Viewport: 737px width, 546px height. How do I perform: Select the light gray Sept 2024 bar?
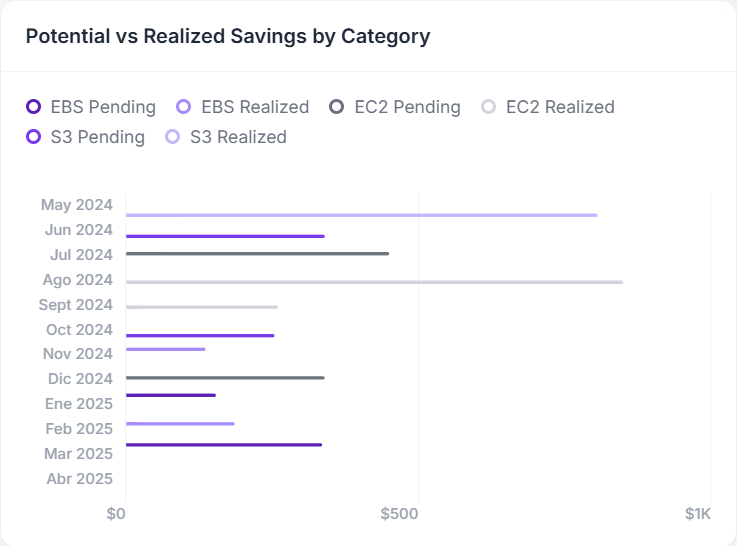tap(201, 307)
